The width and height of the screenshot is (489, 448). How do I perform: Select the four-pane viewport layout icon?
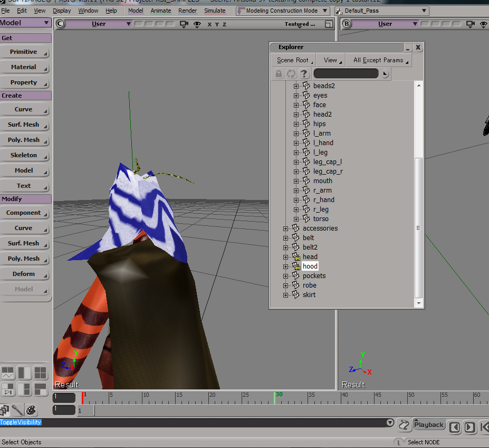pyautogui.click(x=40, y=373)
